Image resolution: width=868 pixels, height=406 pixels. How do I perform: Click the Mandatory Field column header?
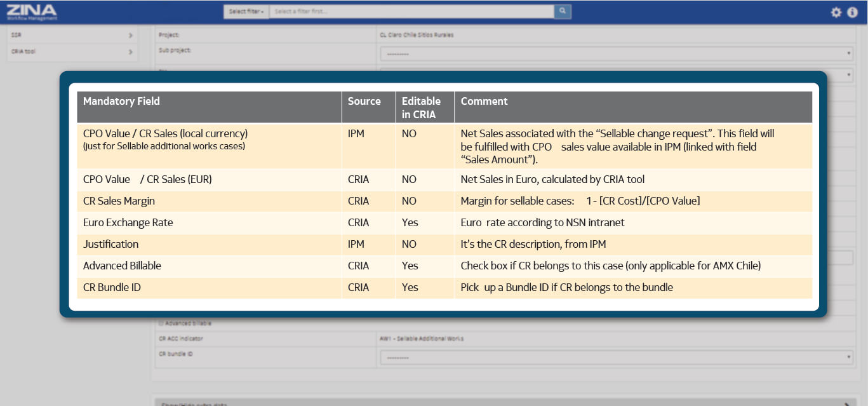(121, 102)
